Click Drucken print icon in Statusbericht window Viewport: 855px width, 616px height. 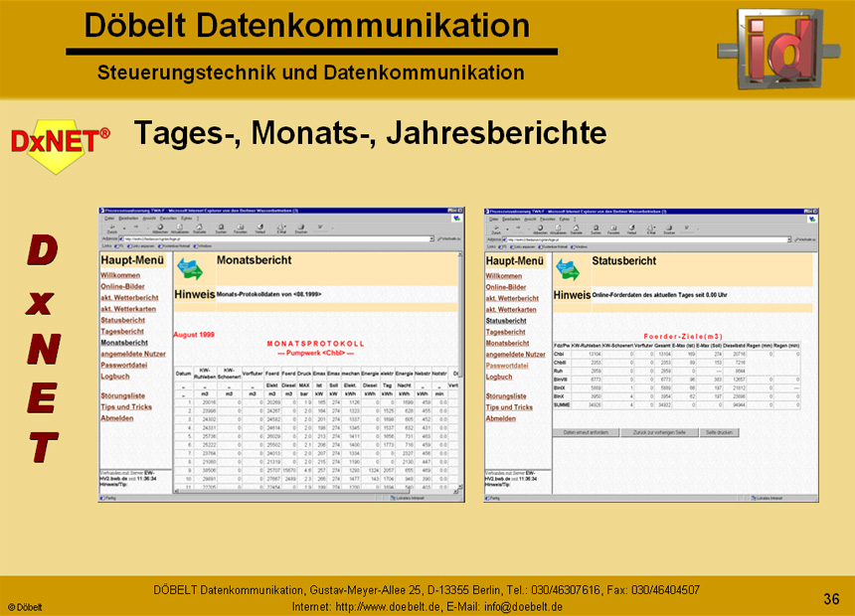coord(669,230)
